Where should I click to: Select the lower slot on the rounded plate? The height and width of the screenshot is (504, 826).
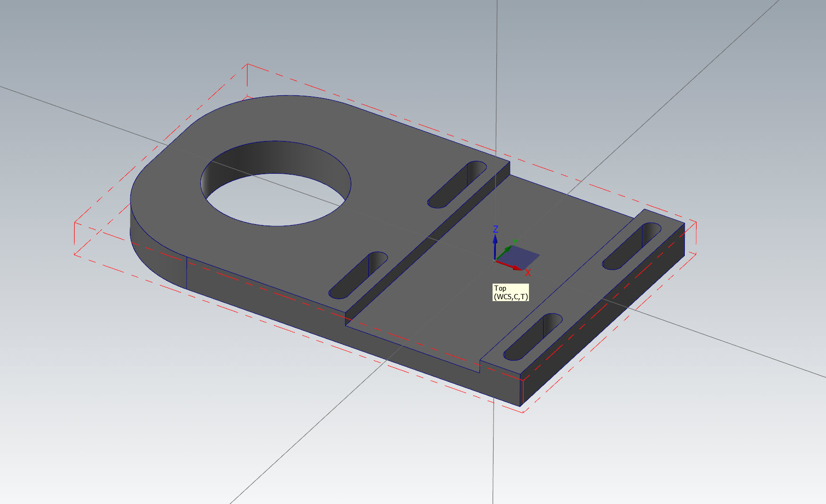tap(358, 276)
